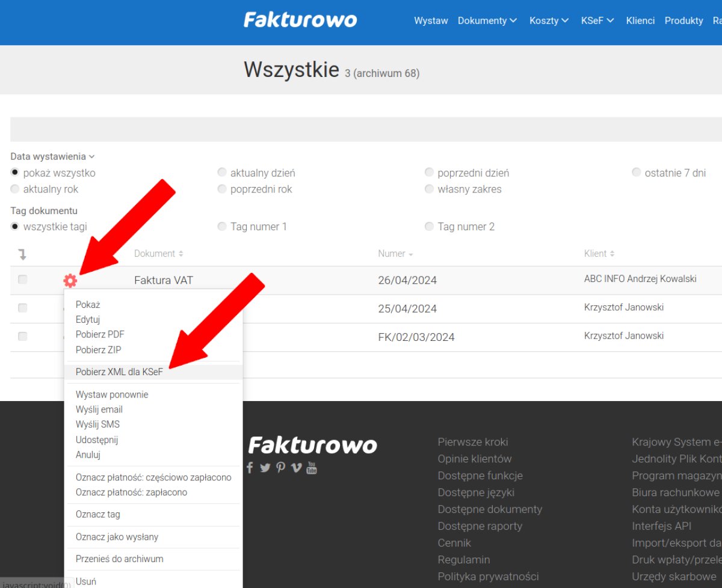This screenshot has height=588, width=722.
Task: Choose 'Oznacz jako wysłany' menu entry
Action: (117, 537)
